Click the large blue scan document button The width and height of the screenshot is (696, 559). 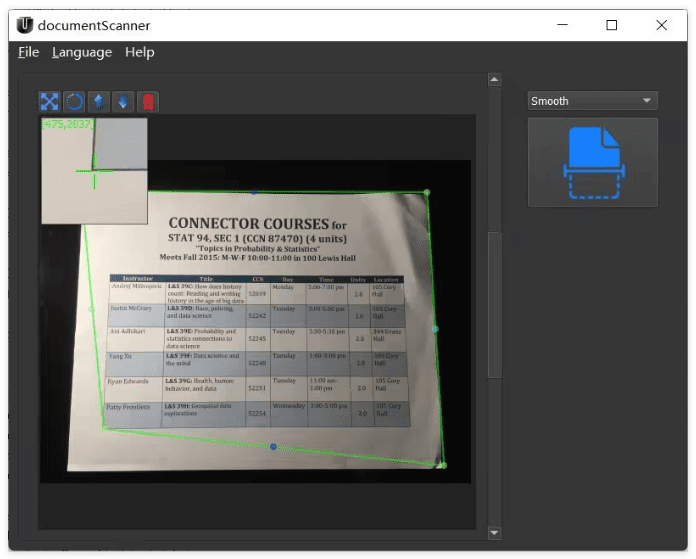(593, 163)
